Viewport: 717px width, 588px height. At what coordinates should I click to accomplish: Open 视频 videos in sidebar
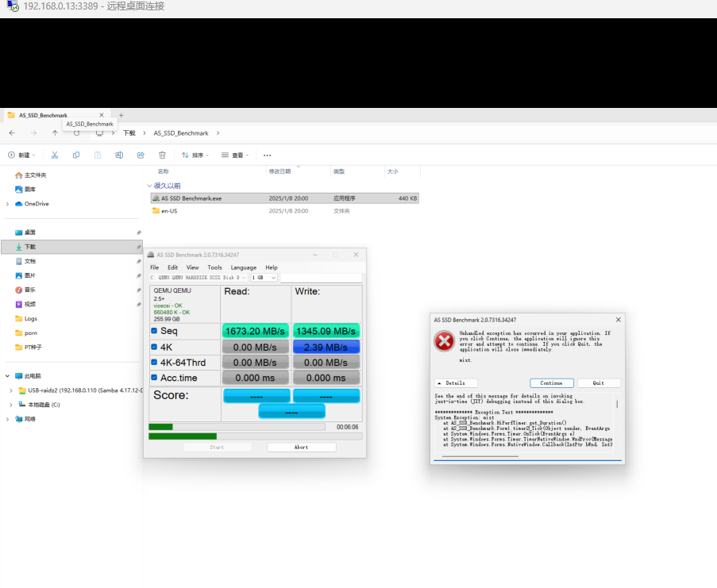coord(25,304)
